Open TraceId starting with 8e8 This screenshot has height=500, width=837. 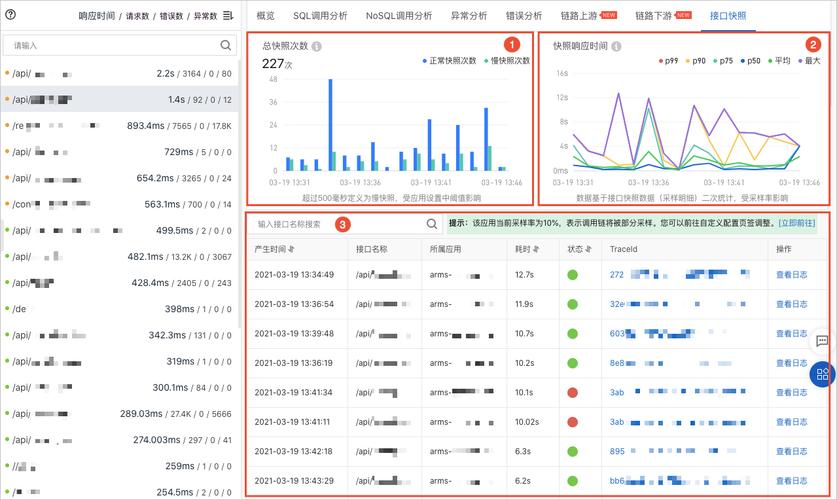tap(670, 363)
